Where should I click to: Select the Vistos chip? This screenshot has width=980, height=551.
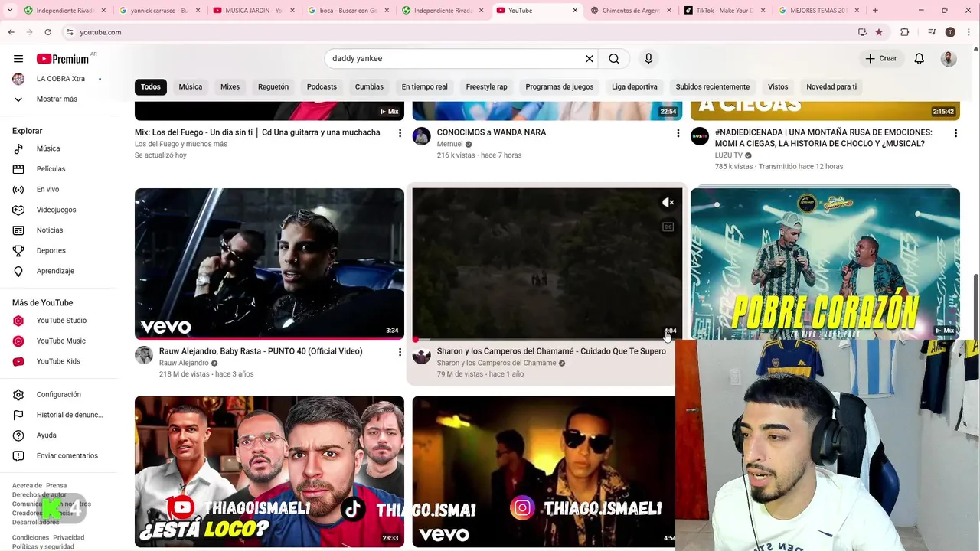click(778, 87)
